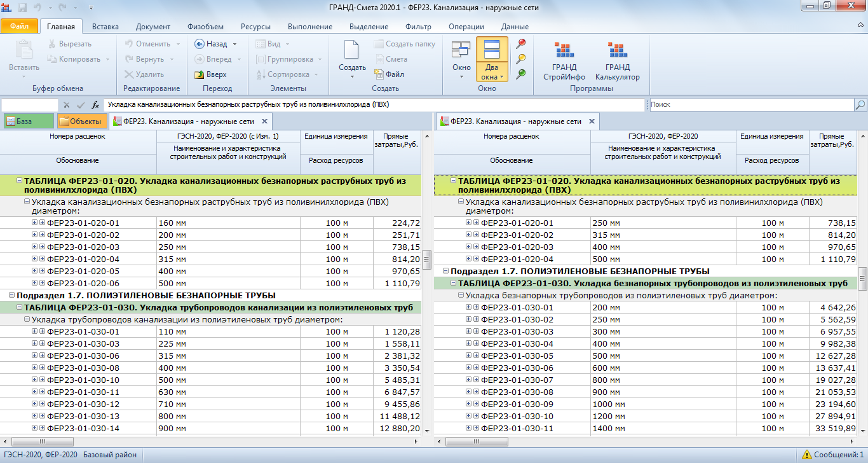This screenshot has height=463, width=868.
Task: Collapse Подраздел 1.7 in the left pane
Action: pos(12,295)
